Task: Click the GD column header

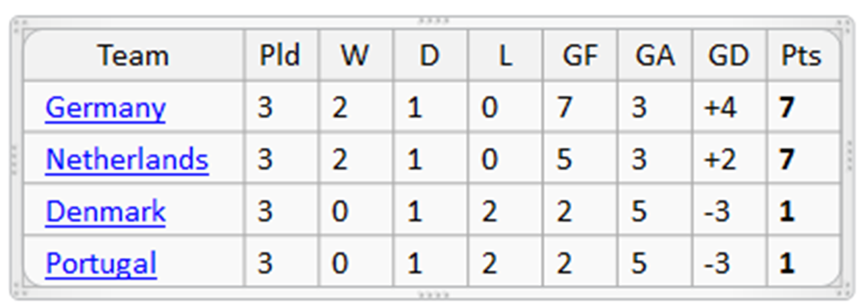Action: point(728,56)
